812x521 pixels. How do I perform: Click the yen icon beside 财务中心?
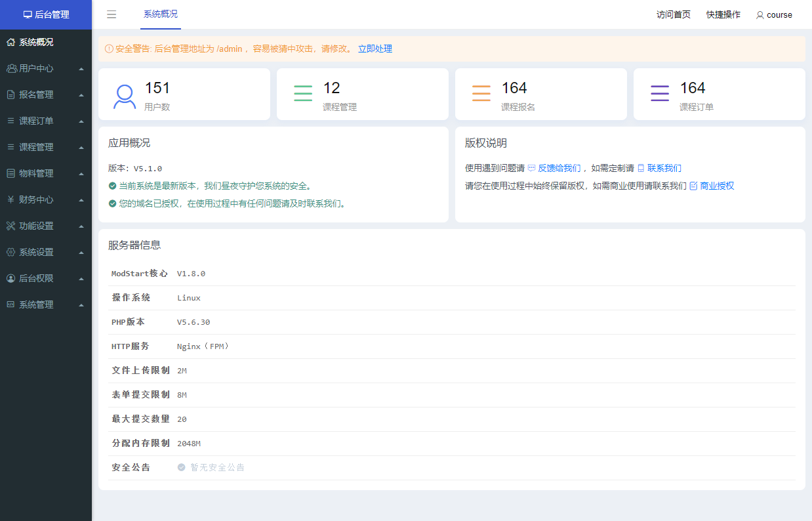click(x=11, y=199)
